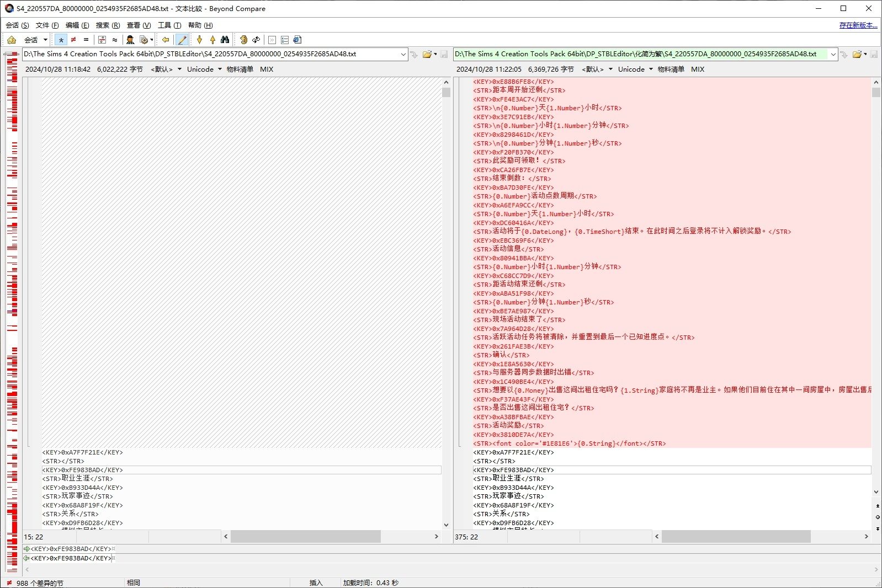The height and width of the screenshot is (588, 882).
Task: Click the left 2024/10/28 11:18:42 timestamp
Action: tap(58, 70)
